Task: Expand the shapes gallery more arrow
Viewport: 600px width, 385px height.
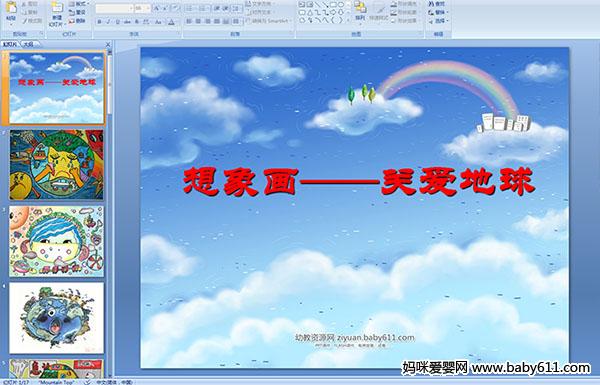Action: (347, 20)
